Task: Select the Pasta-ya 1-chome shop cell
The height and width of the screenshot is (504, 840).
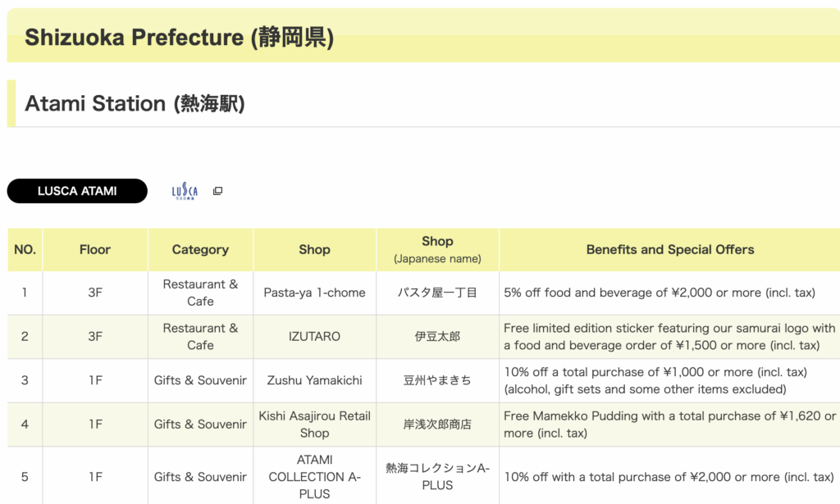Action: click(x=314, y=293)
